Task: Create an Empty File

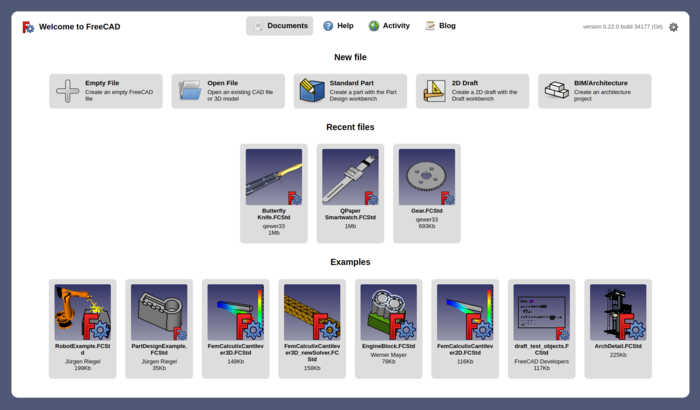Action: point(106,91)
